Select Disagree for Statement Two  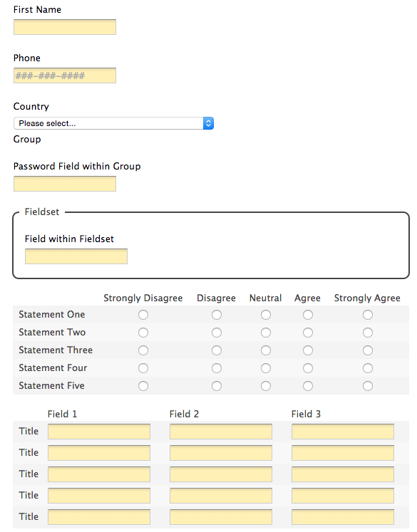(x=217, y=333)
